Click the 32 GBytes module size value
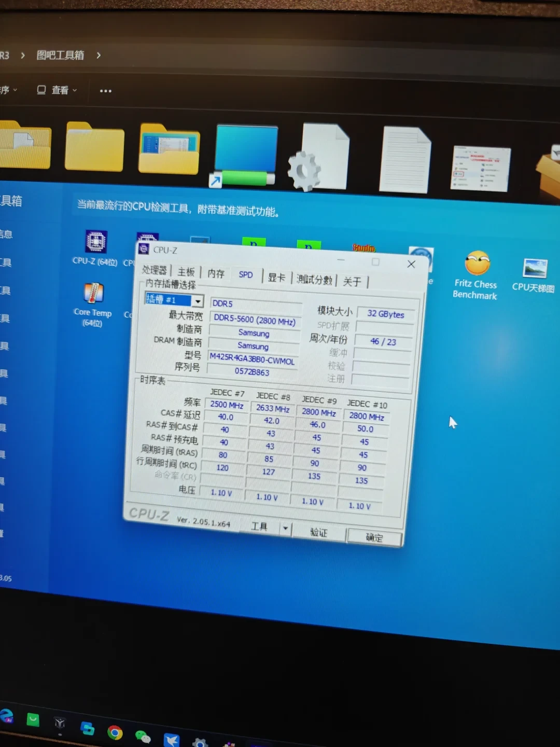Screen dimensions: 560x747 [386, 314]
